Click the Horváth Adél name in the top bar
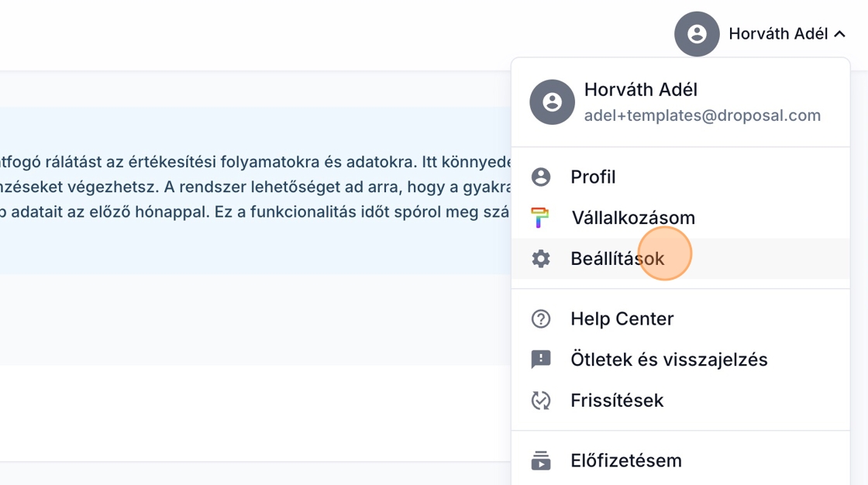 tap(777, 34)
